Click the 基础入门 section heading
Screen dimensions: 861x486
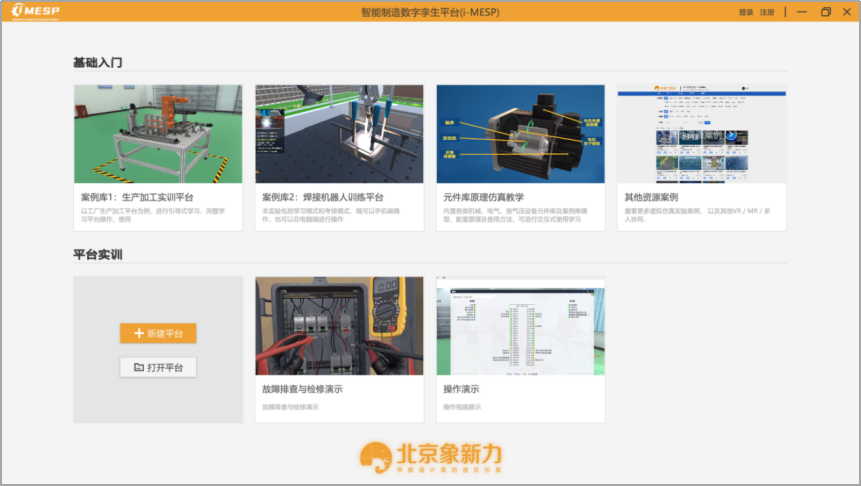[97, 62]
